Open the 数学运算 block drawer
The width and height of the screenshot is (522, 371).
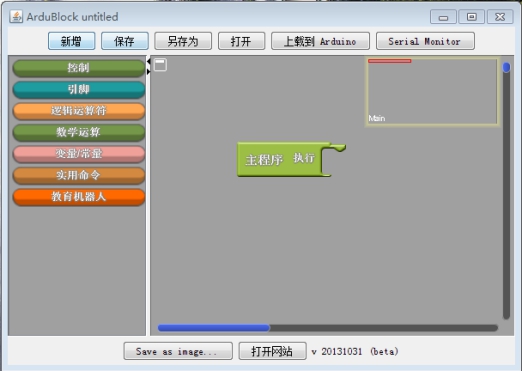pyautogui.click(x=79, y=132)
